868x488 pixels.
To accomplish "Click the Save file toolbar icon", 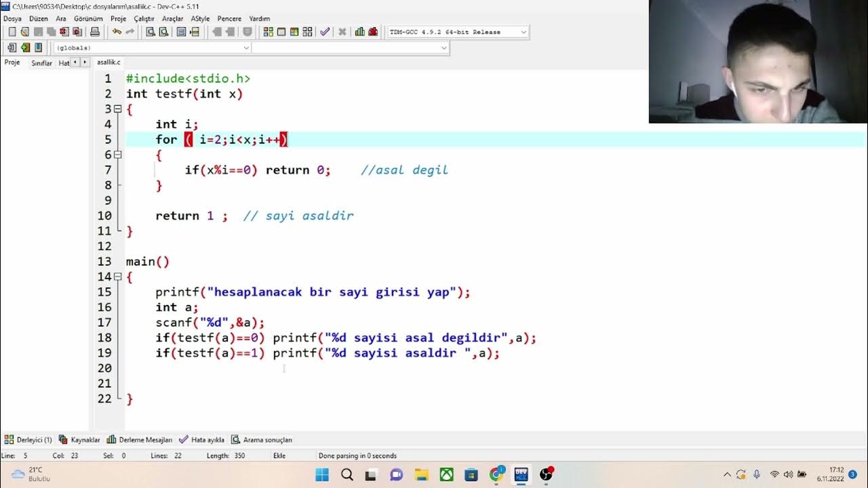I will 38,32.
